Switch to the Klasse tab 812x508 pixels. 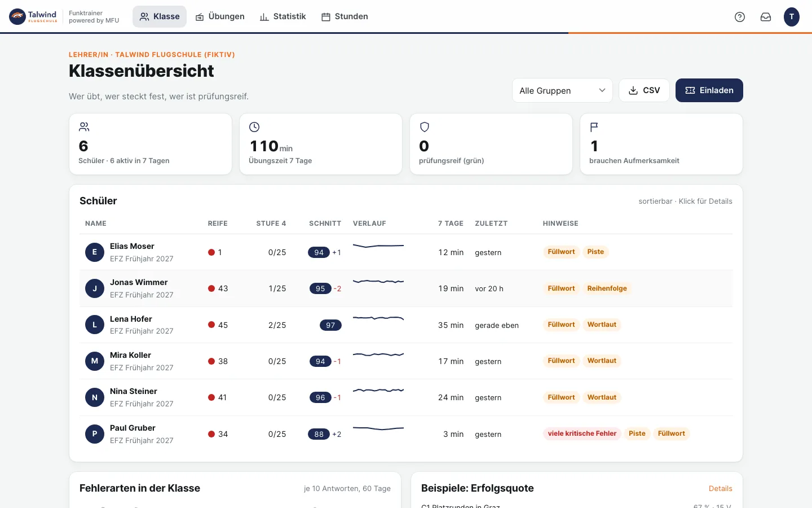[x=160, y=17]
